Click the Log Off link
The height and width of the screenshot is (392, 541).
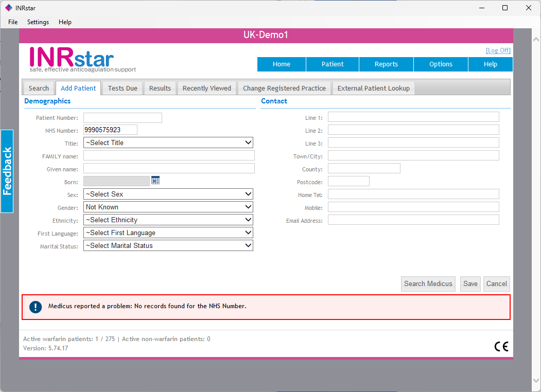(498, 50)
